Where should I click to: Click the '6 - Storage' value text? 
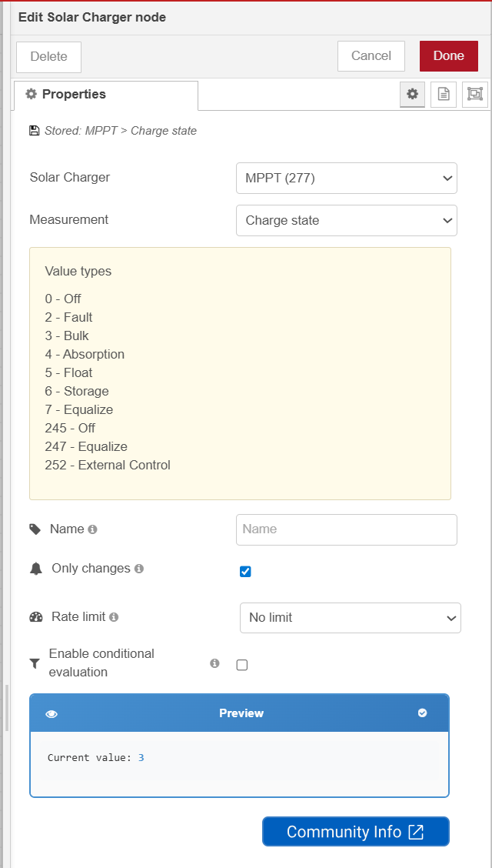pyautogui.click(x=77, y=392)
